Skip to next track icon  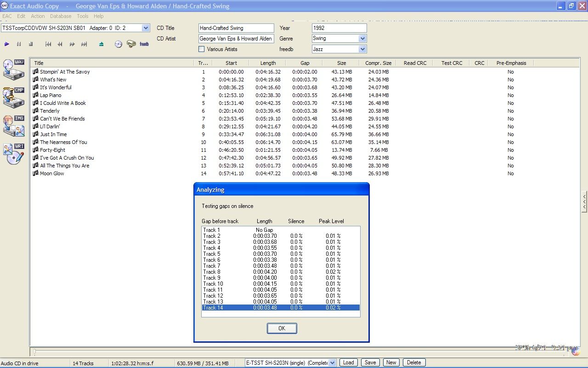[84, 44]
